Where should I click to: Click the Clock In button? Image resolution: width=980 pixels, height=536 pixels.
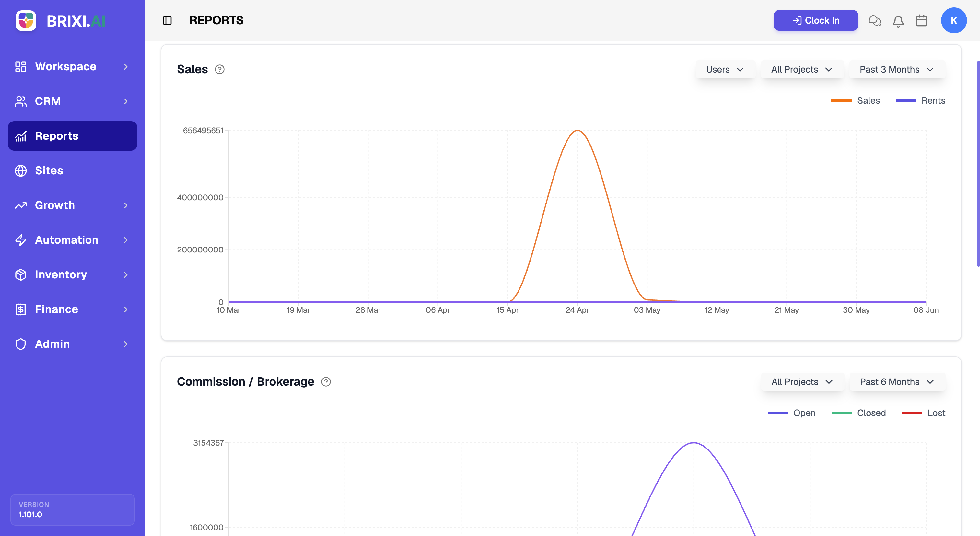tap(816, 20)
